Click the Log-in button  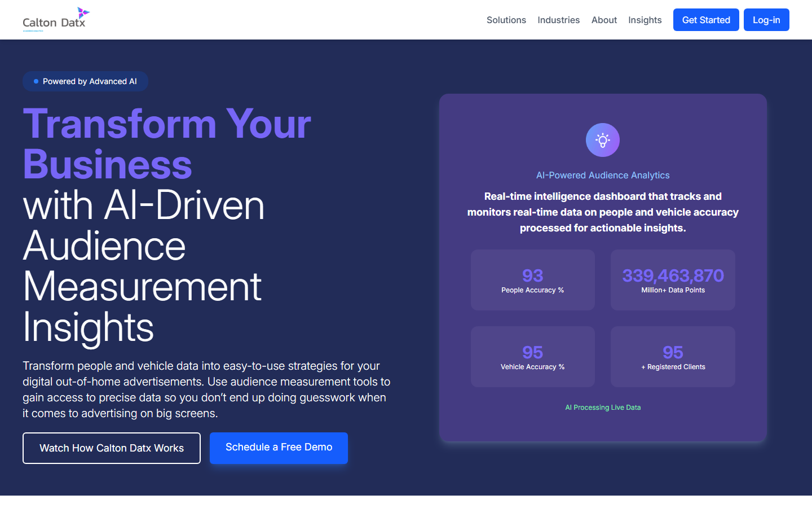click(x=766, y=20)
